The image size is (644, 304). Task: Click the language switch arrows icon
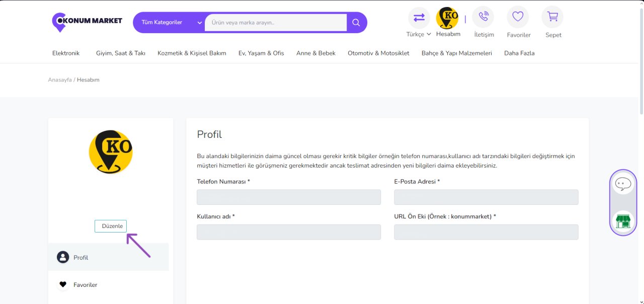(419, 18)
